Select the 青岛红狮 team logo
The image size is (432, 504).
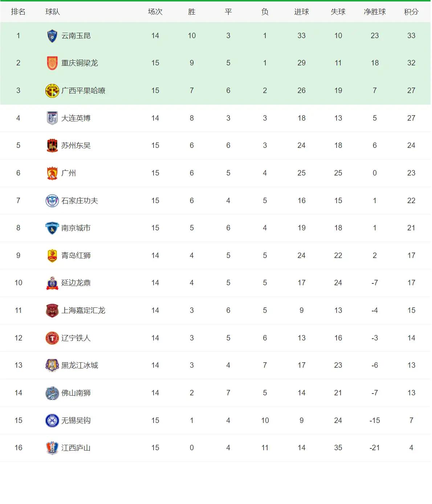(52, 255)
